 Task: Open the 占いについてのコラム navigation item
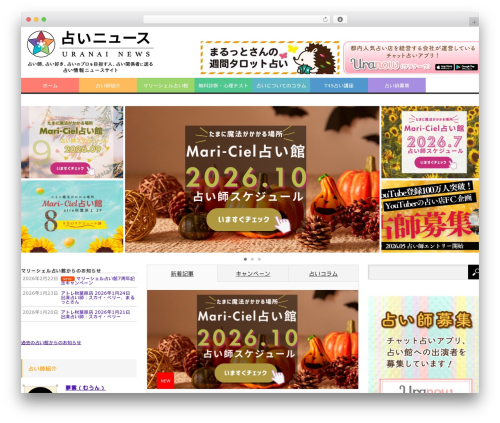point(281,85)
